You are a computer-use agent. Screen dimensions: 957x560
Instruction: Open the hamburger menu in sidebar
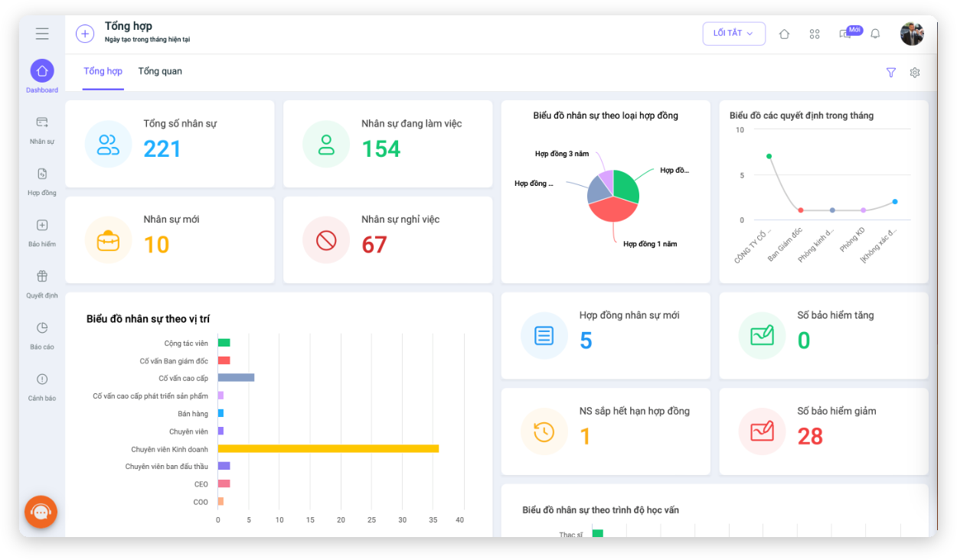[x=42, y=34]
